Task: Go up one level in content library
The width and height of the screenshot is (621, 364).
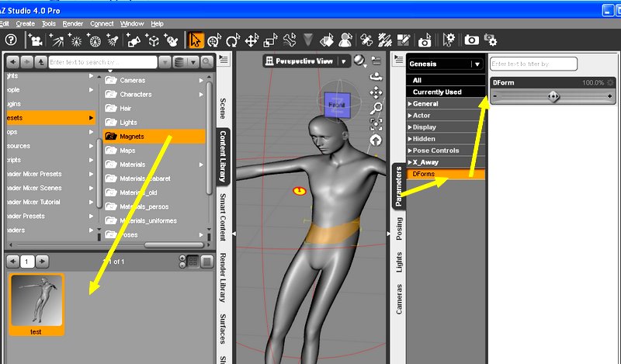Action: 41,62
